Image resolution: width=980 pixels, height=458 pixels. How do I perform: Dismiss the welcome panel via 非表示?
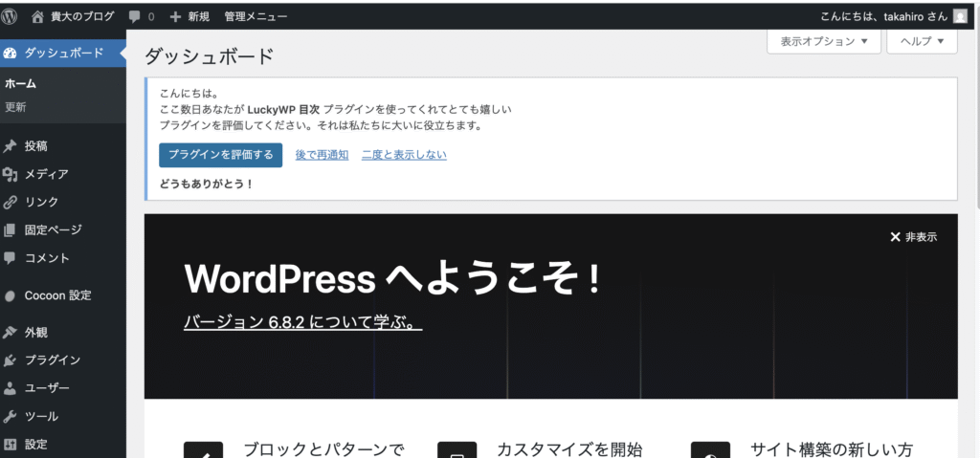[914, 237]
